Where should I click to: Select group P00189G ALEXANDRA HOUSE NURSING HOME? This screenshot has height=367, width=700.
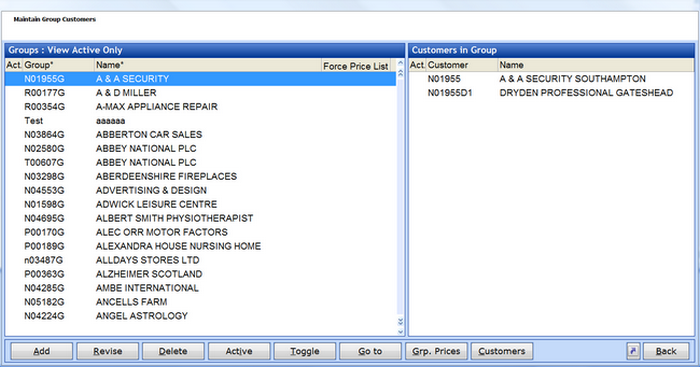pos(200,246)
